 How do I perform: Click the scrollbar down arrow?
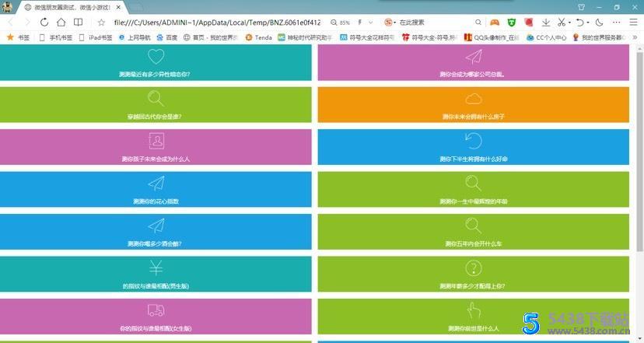[x=639, y=338]
